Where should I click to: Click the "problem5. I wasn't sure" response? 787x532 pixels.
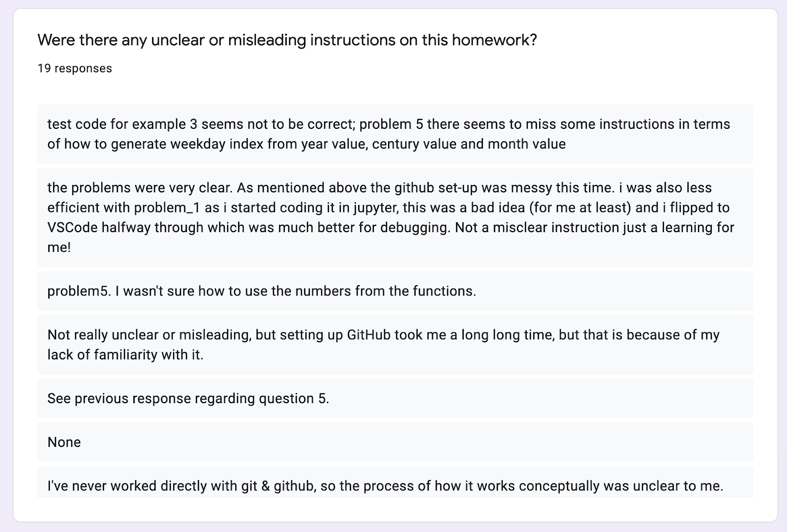click(x=395, y=291)
